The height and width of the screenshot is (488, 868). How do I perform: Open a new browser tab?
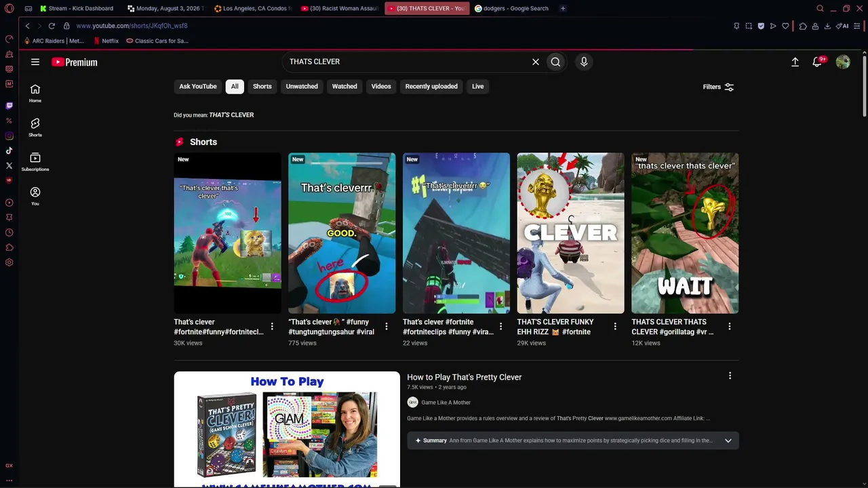click(563, 9)
